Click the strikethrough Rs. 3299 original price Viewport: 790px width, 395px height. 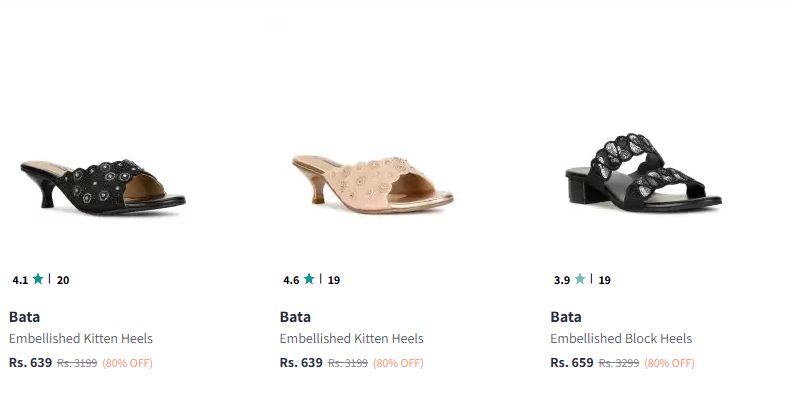click(x=619, y=363)
